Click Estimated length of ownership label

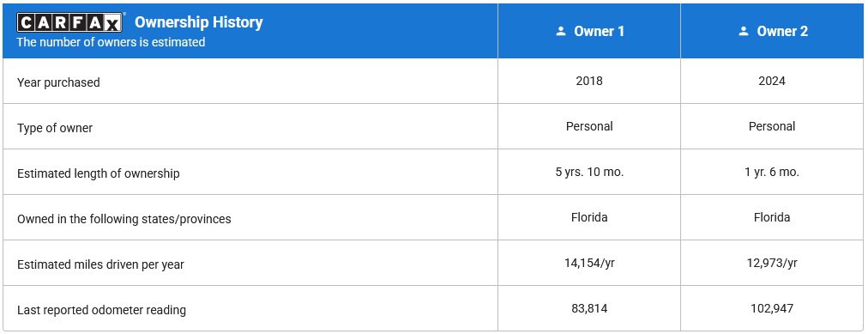pos(99,173)
